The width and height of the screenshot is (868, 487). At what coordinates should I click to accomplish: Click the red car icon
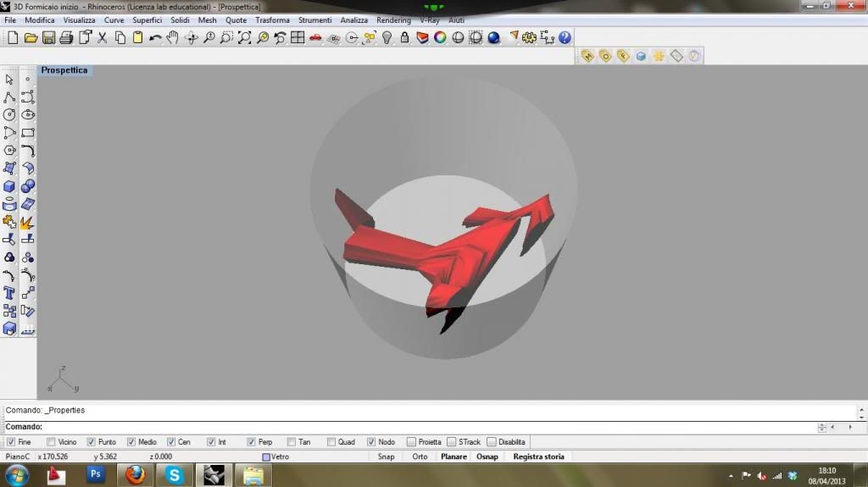tap(315, 37)
